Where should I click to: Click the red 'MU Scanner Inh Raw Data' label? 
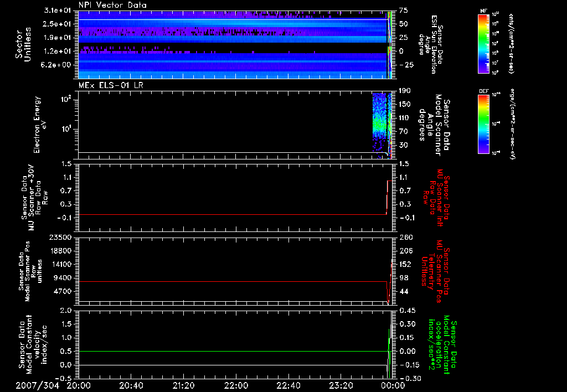click(436, 198)
